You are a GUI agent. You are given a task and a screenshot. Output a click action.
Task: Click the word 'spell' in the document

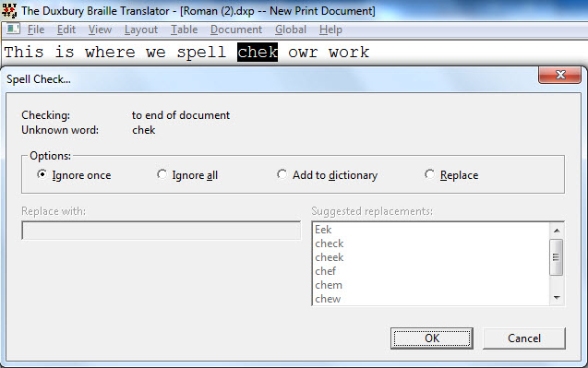pos(202,52)
